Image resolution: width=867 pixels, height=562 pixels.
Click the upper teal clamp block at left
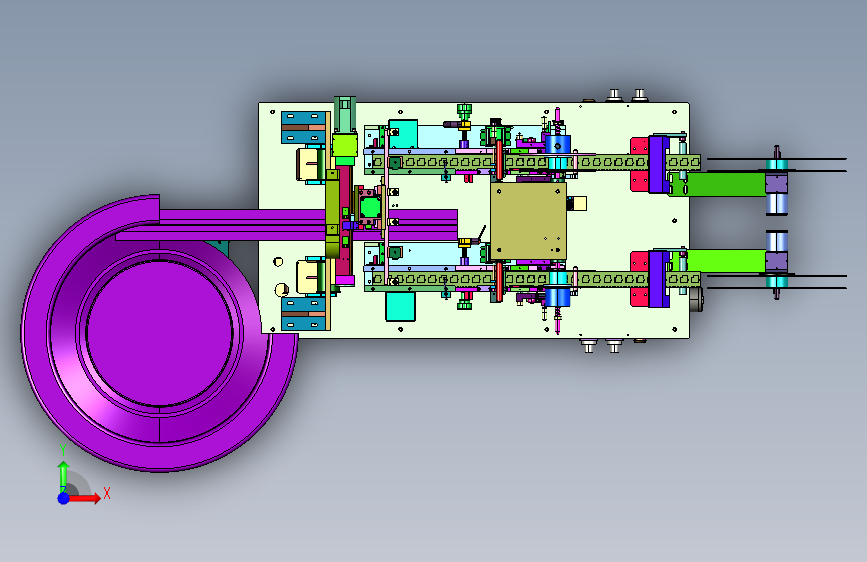(304, 128)
